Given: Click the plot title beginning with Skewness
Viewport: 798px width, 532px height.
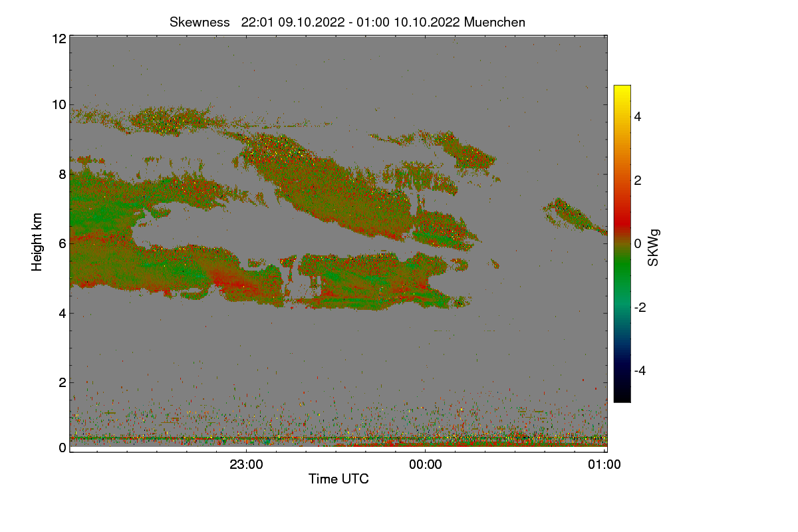Looking at the screenshot, I should tap(347, 22).
